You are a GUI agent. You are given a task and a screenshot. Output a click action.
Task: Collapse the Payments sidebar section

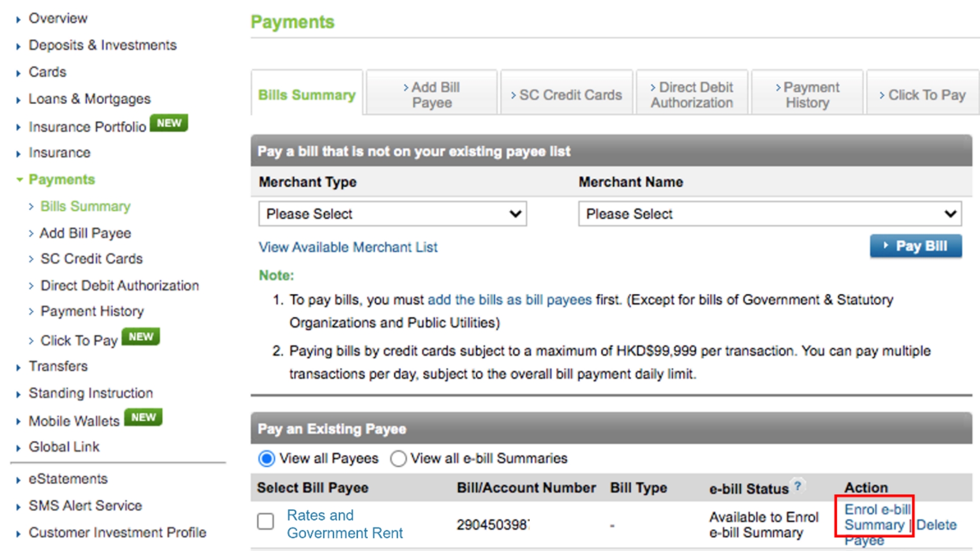61,179
